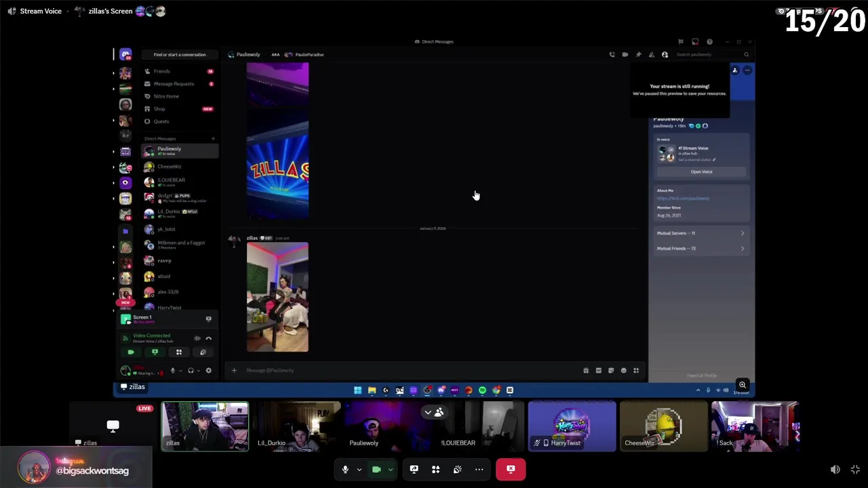This screenshot has height=488, width=868.
Task: Open user settings gear in shared Discord
Action: click(208, 371)
